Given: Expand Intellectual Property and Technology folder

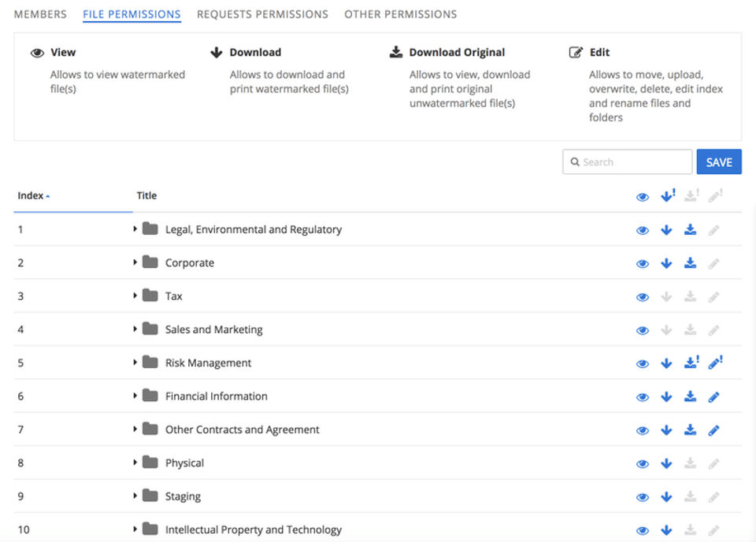Looking at the screenshot, I should point(135,529).
